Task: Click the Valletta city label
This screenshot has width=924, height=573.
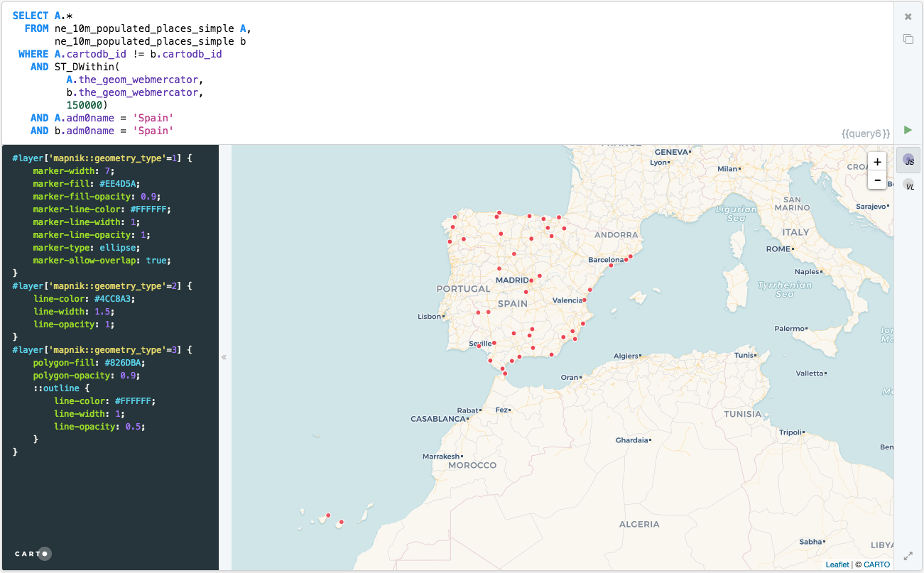Action: (x=810, y=373)
